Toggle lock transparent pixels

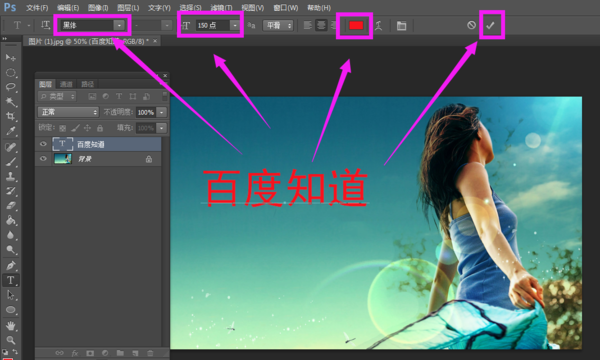click(63, 128)
